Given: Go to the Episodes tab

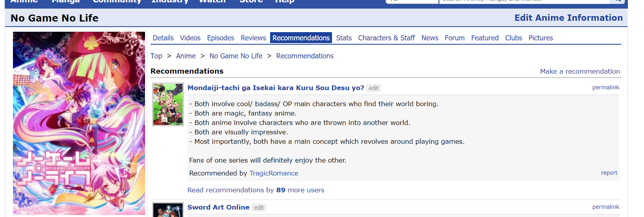Looking at the screenshot, I should coord(221,38).
